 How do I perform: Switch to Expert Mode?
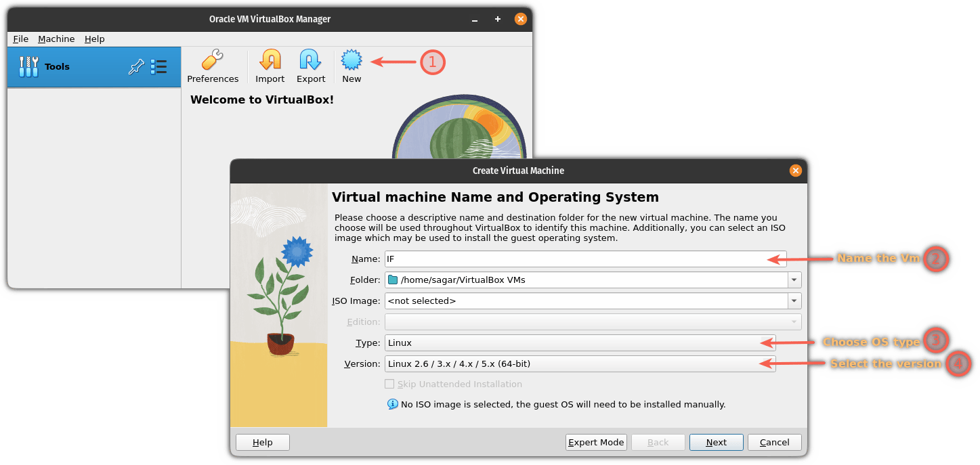pos(596,442)
